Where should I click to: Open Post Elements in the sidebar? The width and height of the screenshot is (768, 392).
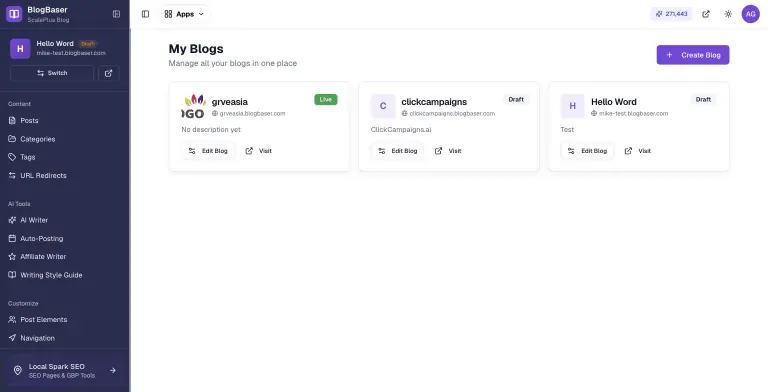point(44,319)
